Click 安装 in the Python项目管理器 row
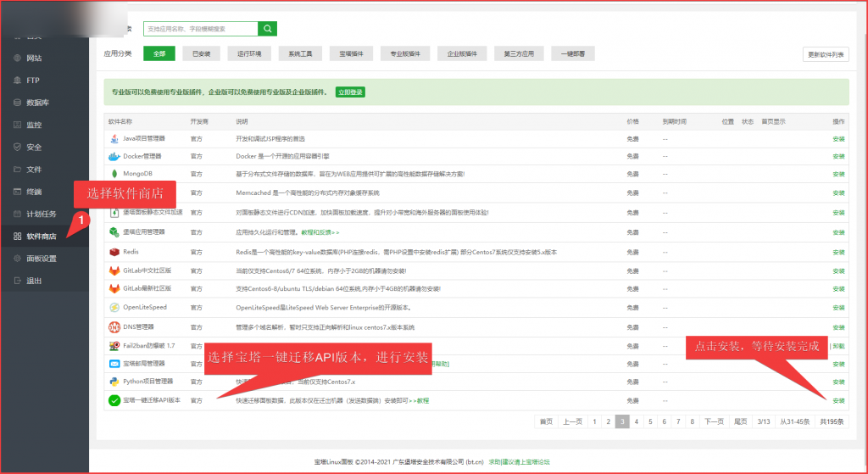 (838, 382)
